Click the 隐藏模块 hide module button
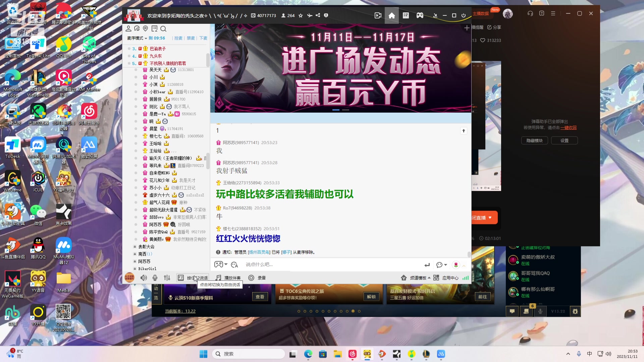Image resolution: width=644 pixels, height=362 pixels. click(535, 141)
